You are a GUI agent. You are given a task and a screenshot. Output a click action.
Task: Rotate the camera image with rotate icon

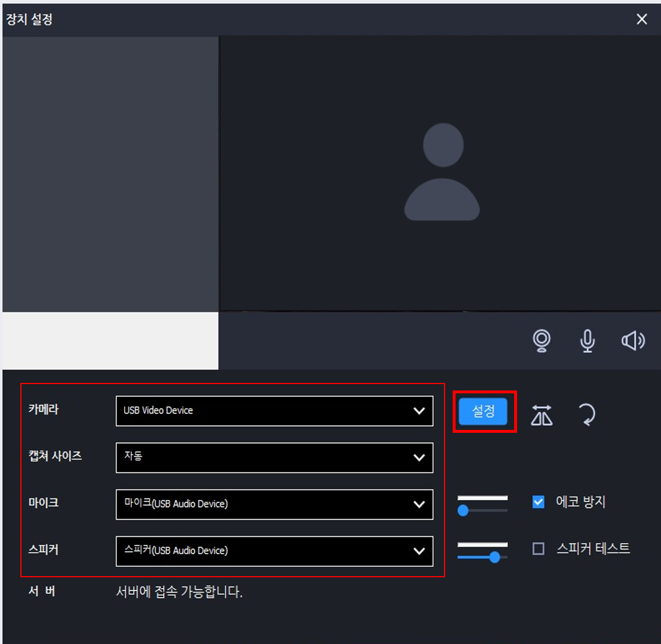click(587, 415)
